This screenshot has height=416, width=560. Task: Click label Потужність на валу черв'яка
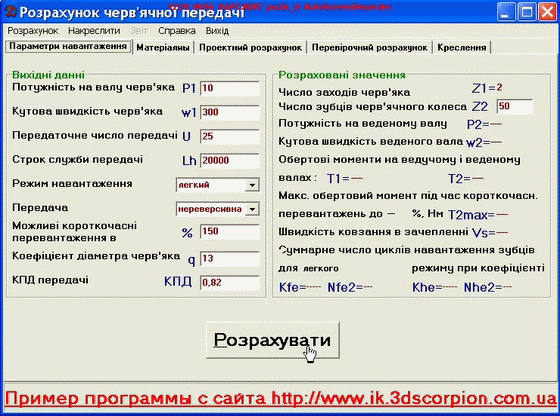tap(94, 87)
